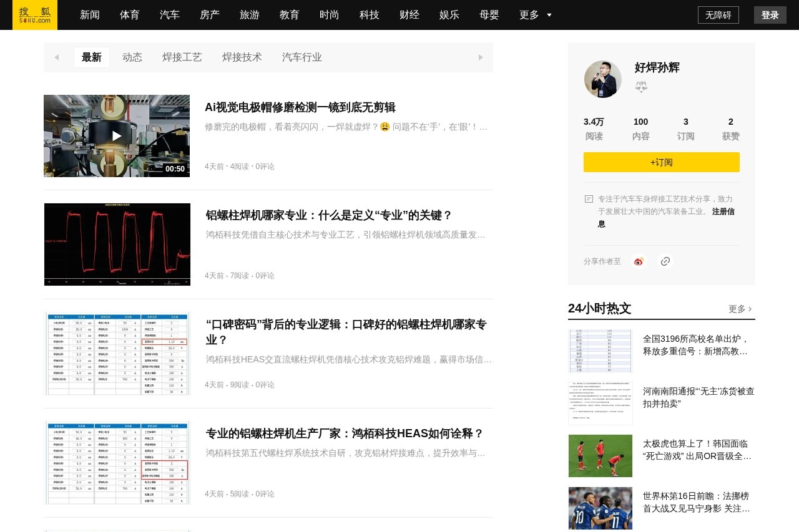Copy author link via chain icon

665,261
